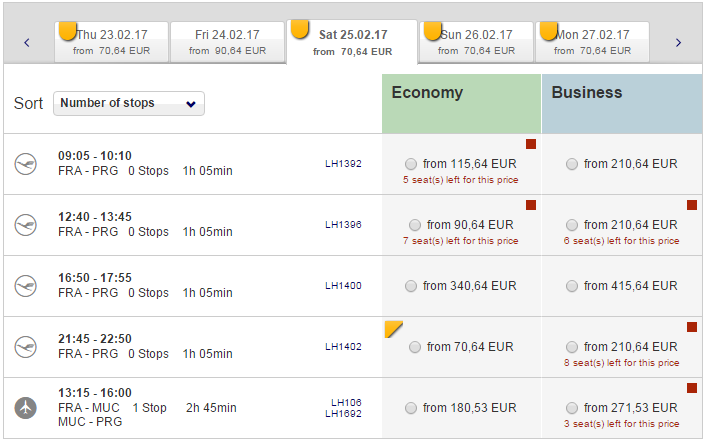This screenshot has height=445, width=712.
Task: Click yellow lowest-price corner marker on LH1402 Economy
Action: coord(393,328)
